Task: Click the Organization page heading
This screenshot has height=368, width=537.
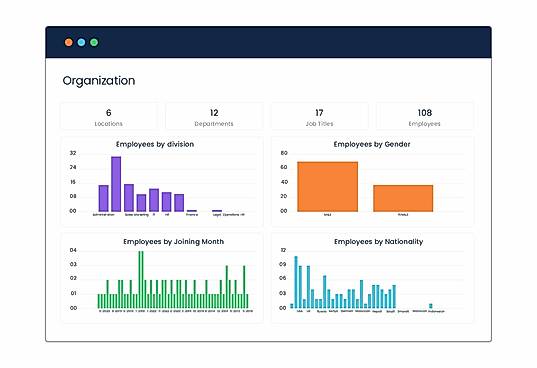Action: pos(99,81)
